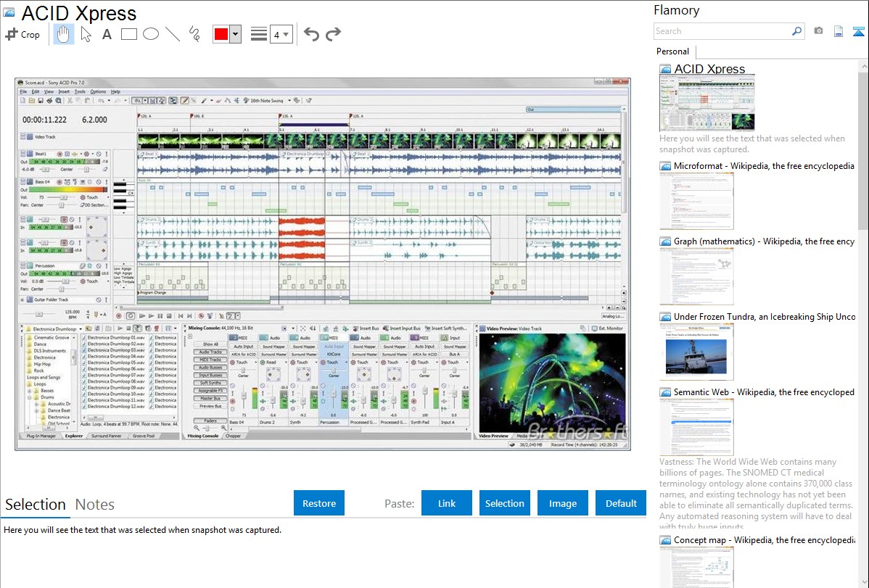Redo the last undone action

[x=333, y=34]
